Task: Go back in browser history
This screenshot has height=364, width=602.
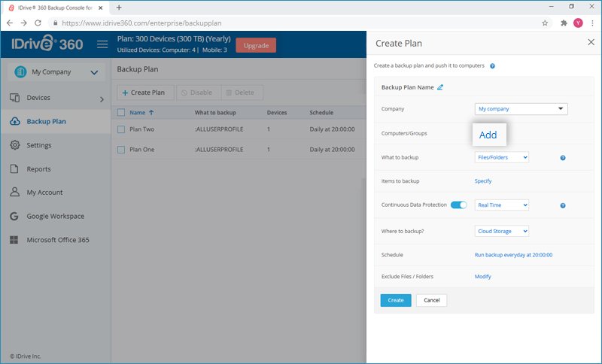Action: (10, 23)
